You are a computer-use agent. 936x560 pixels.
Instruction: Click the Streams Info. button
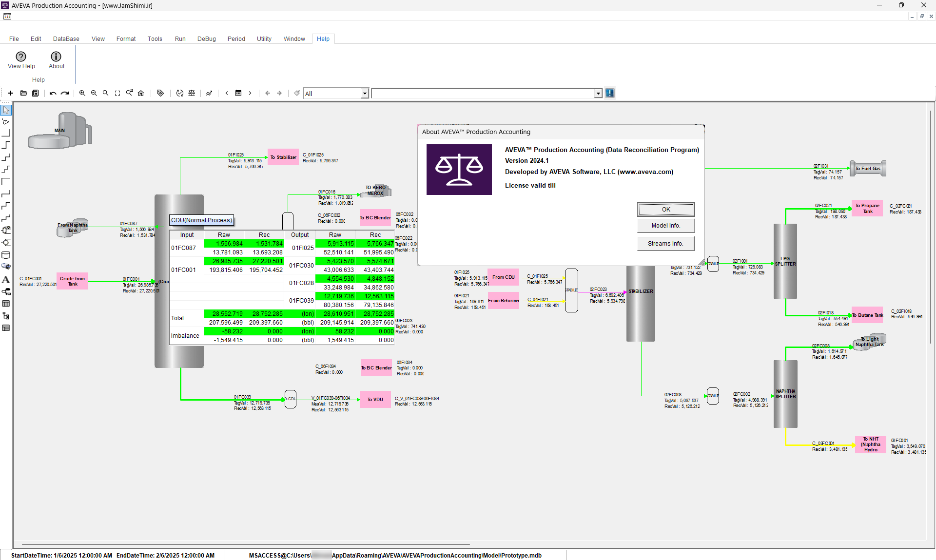666,244
